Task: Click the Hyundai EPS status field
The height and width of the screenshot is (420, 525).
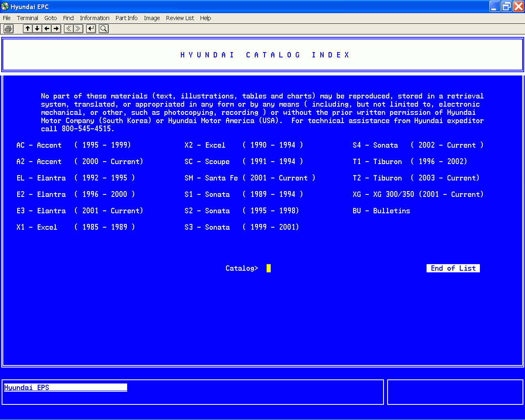Action: (x=66, y=388)
